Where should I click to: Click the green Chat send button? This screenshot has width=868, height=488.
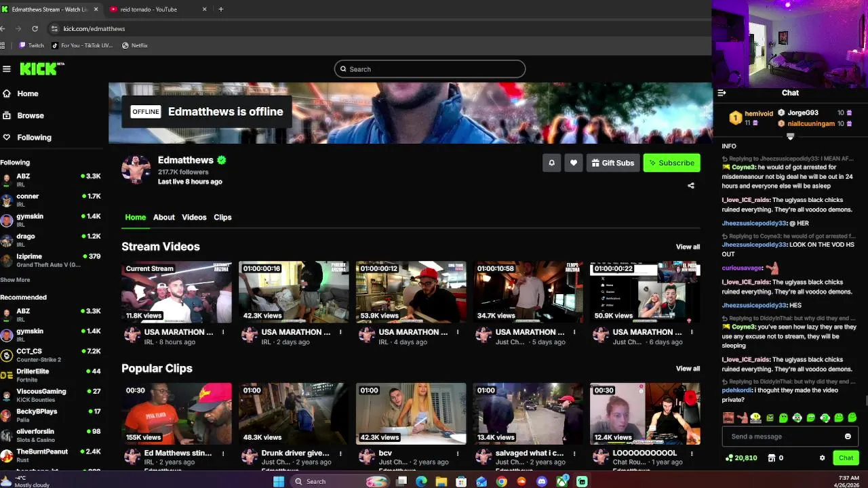[846, 457]
